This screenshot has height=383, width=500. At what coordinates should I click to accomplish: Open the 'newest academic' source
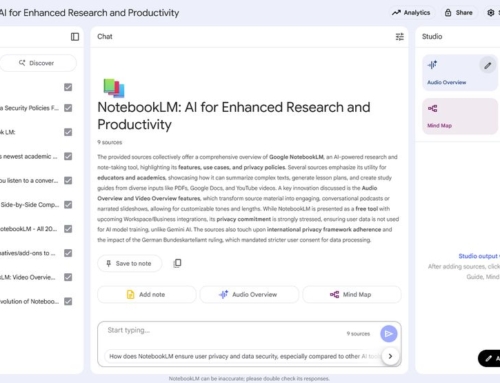tap(29, 156)
